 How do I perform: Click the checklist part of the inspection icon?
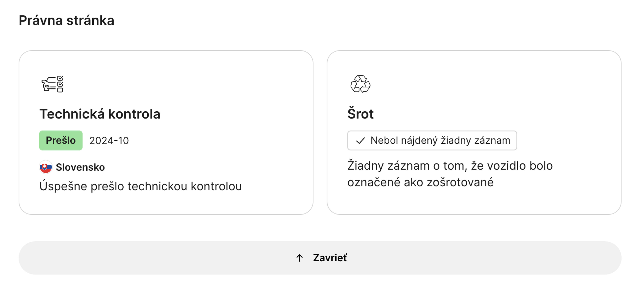coord(60,84)
